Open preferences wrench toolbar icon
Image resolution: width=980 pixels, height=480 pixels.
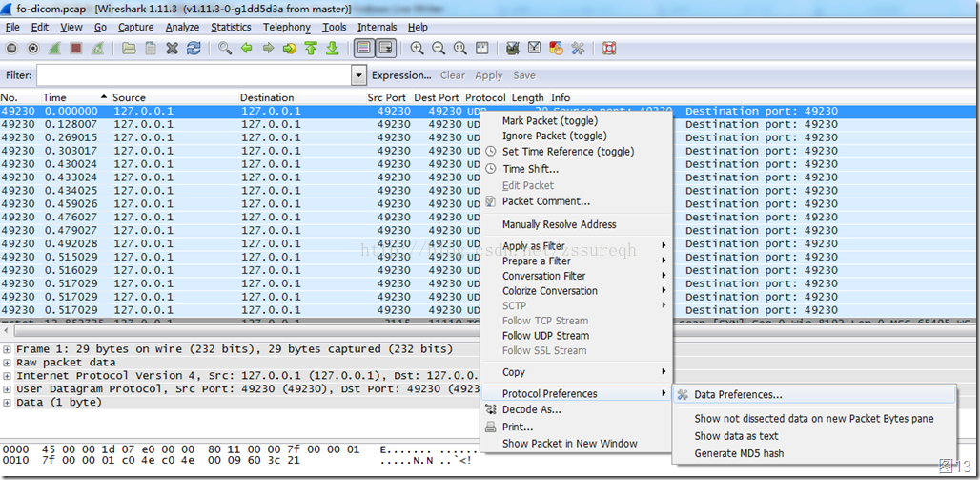578,48
